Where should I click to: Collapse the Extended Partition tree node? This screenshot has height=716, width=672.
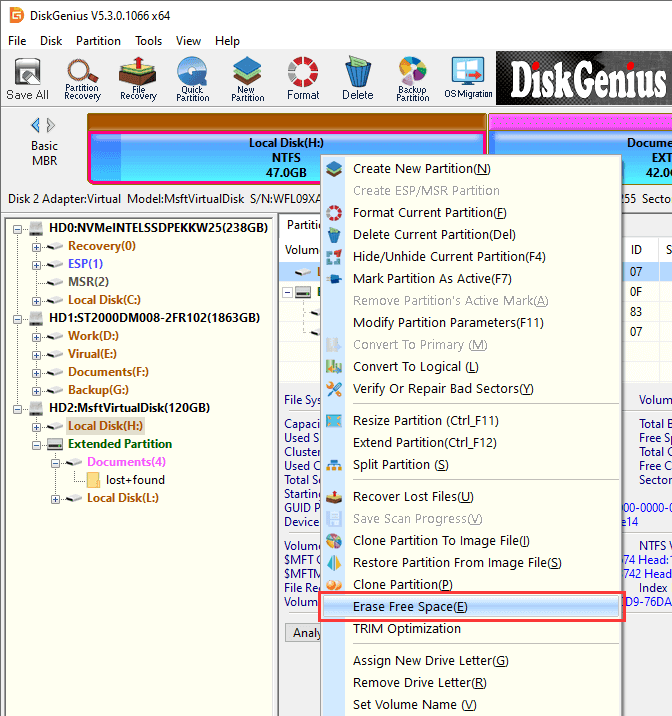[x=38, y=444]
